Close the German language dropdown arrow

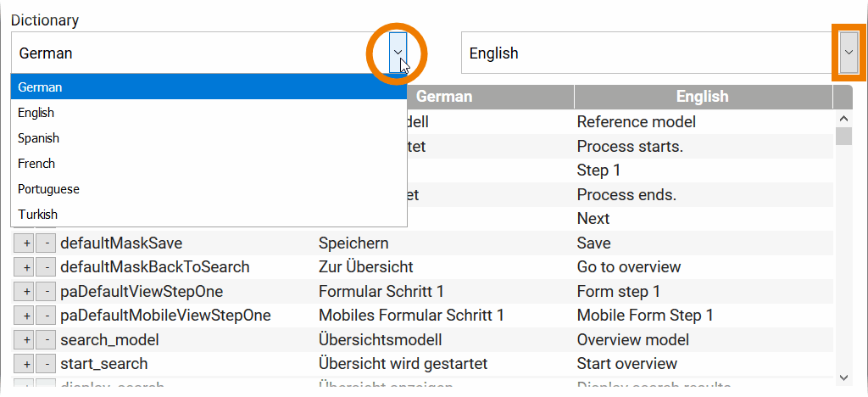(x=398, y=53)
